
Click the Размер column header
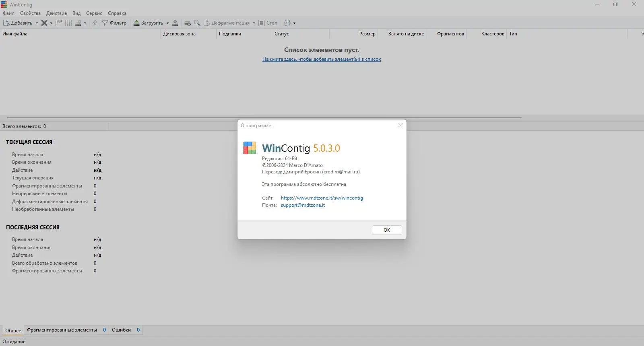[367, 34]
